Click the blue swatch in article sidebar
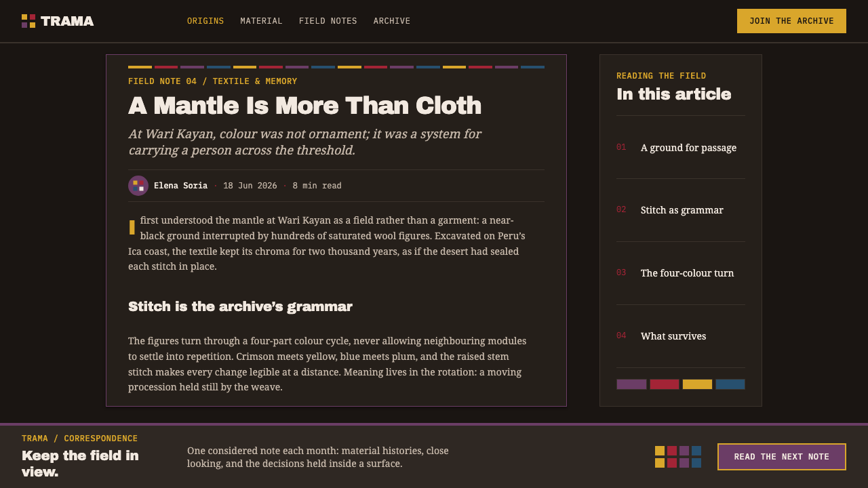 point(730,384)
